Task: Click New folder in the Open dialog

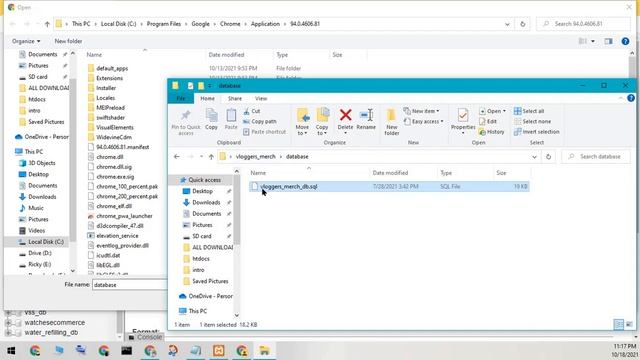Action: click(68, 41)
